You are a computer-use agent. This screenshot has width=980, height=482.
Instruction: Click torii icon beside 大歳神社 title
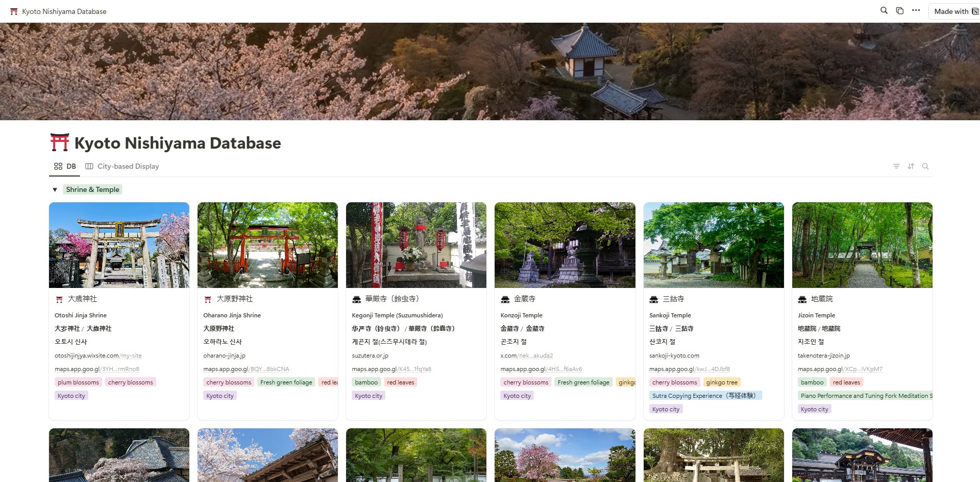point(59,299)
